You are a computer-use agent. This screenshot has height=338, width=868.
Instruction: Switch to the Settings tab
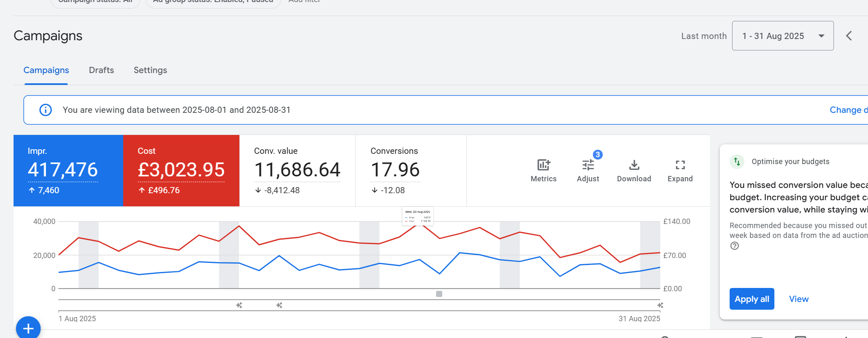pyautogui.click(x=150, y=70)
